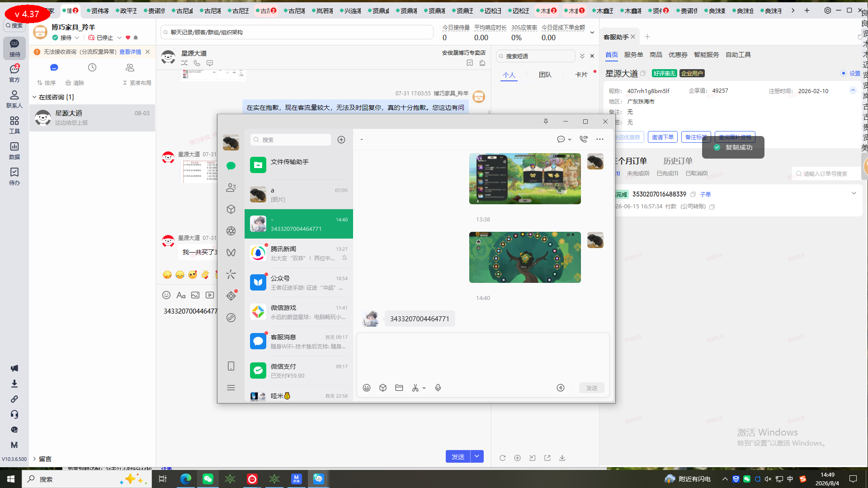Open WeChat chat more options ellipsis
Viewport: 868px width, 488px height.
(600, 139)
